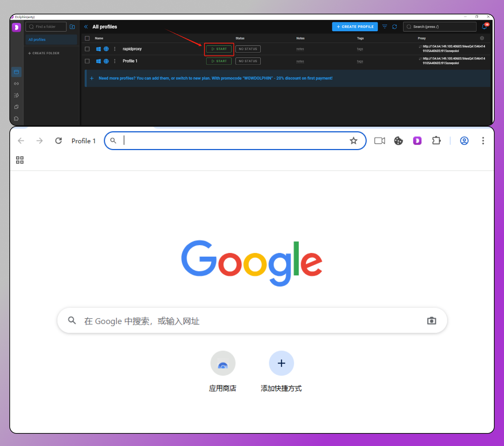Tick the select-all profiles checkbox
Viewport: 504px width, 446px height.
point(87,38)
